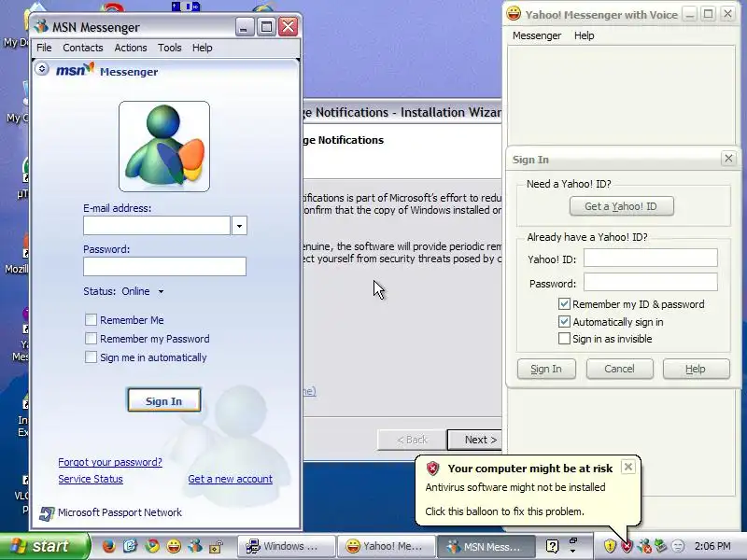Click the padlock icon in Quick Launch
Image resolution: width=747 pixels, height=560 pixels.
click(217, 546)
